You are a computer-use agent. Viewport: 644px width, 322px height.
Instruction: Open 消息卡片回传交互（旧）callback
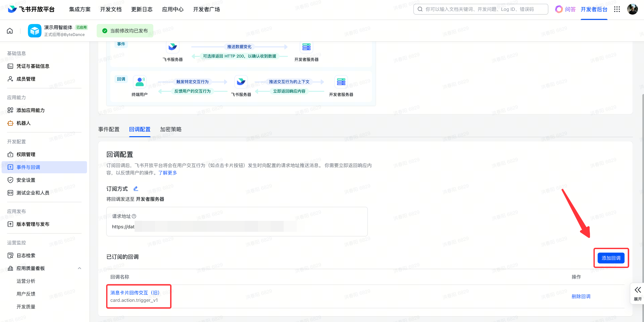tap(135, 293)
